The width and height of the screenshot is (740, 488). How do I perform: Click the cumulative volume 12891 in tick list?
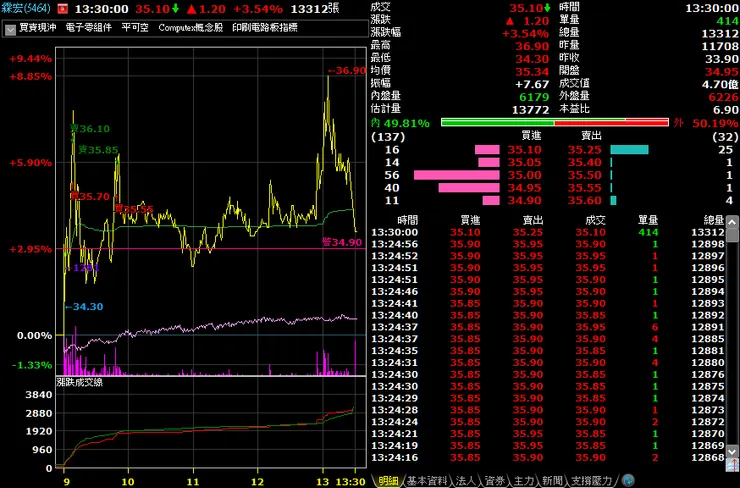point(708,327)
